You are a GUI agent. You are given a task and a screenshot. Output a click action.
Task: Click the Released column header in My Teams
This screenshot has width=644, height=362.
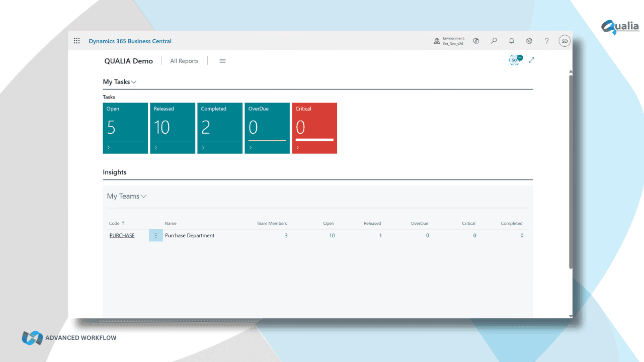(x=372, y=223)
